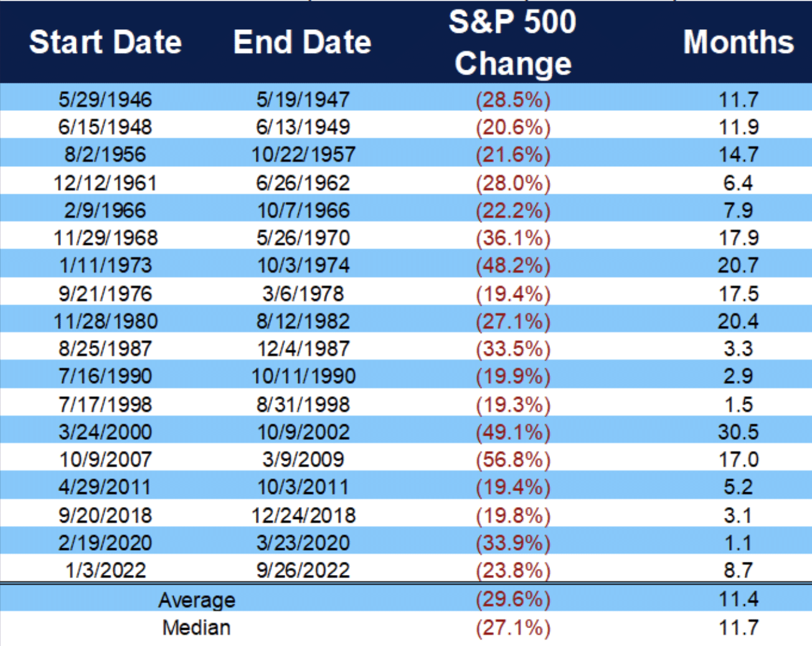Select the S&P 500 Change header
The image size is (812, 646).
click(512, 42)
